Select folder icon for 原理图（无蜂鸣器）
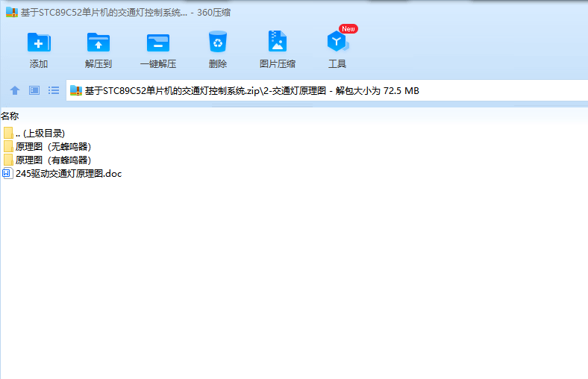Viewport: 588px width, 379px height. [x=8, y=146]
